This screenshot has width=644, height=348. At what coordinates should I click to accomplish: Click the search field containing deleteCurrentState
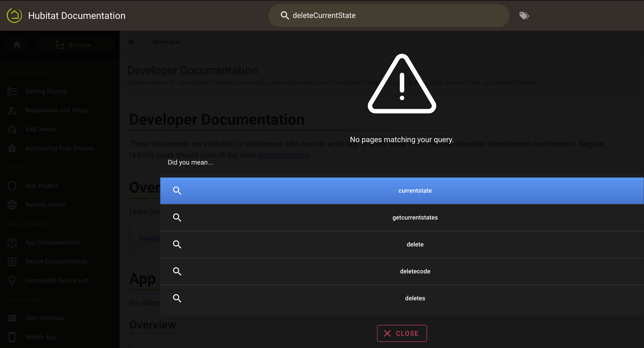(389, 16)
